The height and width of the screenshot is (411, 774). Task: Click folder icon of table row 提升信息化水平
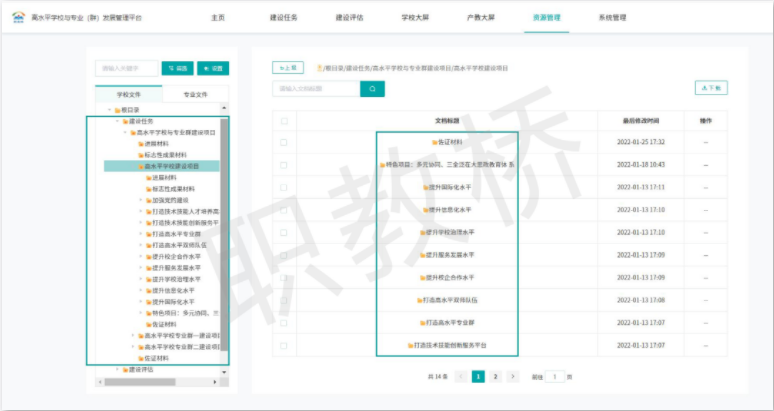pyautogui.click(x=426, y=210)
